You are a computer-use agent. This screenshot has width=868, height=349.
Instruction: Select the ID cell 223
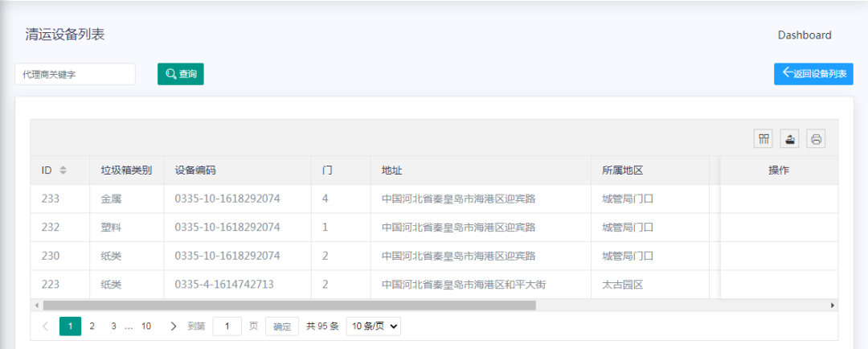59,285
